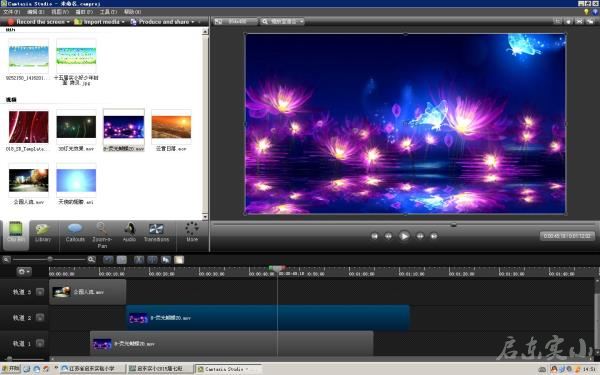
Task: Click the timeline zoom-out magnifier icon
Action: pyautogui.click(x=7, y=259)
